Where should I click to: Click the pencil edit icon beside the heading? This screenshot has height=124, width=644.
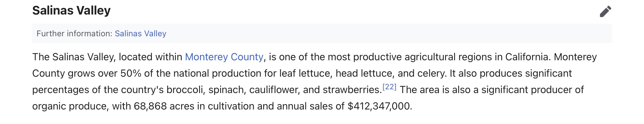[x=605, y=11]
